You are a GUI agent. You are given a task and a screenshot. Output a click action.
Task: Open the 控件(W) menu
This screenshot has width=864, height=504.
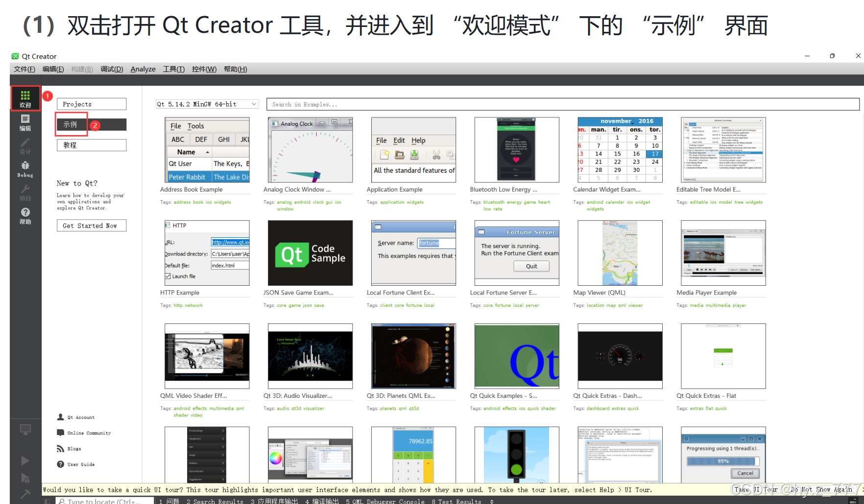[204, 69]
